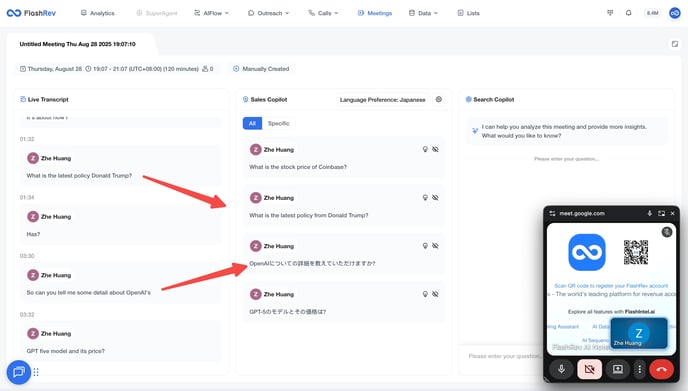This screenshot has height=391, width=688.
Task: Select the Untitled Meeting tab
Action: (x=78, y=44)
